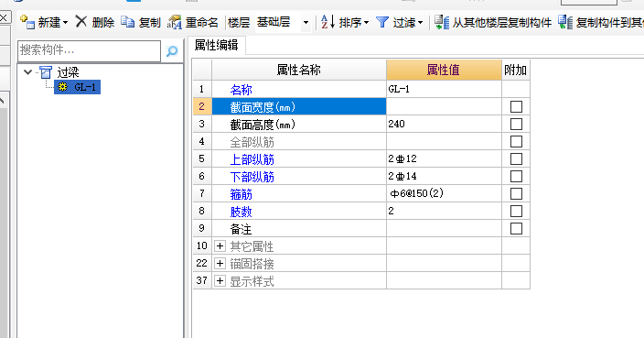Click the magnifier search icon
Screen dimensions: 644x338
tap(172, 51)
